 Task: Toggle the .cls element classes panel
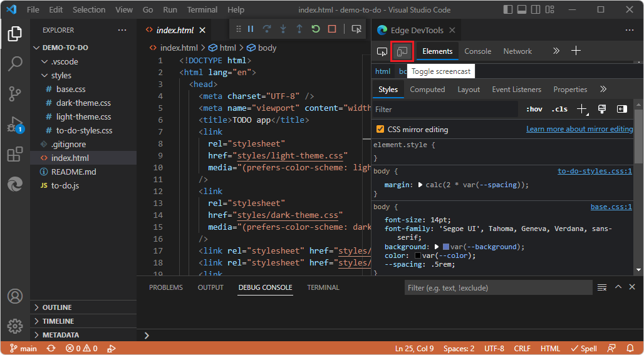coord(559,109)
